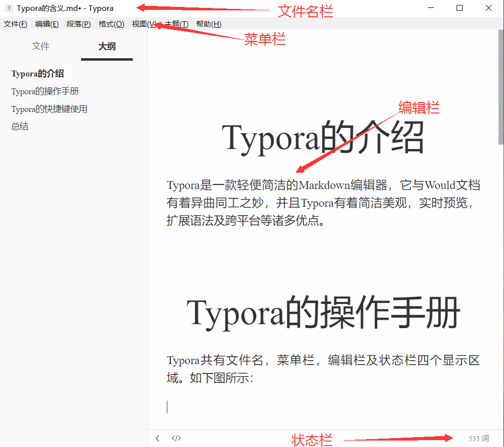Screen dimensions: 504x447
Task: Open the 格式(O) menu
Action: pos(111,24)
